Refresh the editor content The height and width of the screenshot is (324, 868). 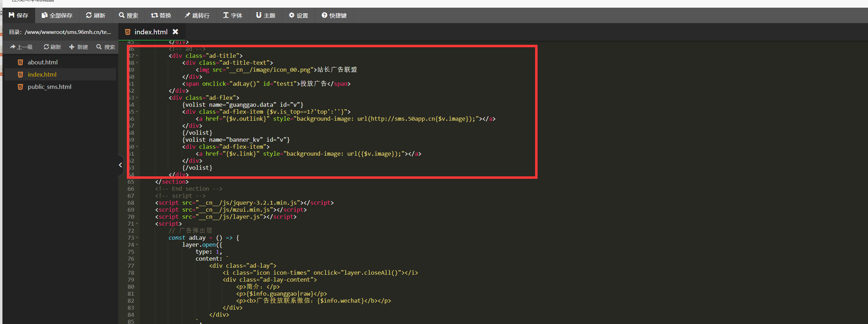click(x=95, y=15)
